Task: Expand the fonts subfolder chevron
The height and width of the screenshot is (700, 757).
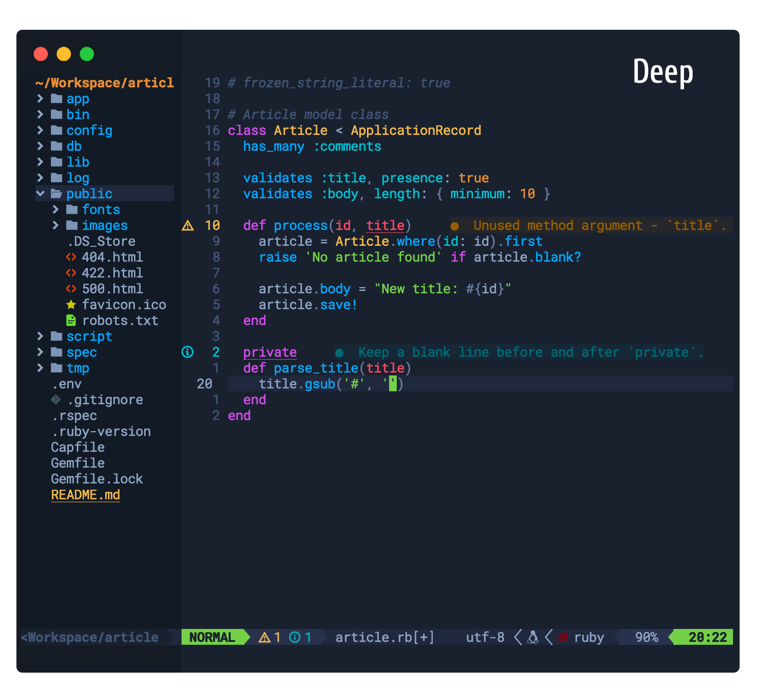Action: pyautogui.click(x=56, y=209)
